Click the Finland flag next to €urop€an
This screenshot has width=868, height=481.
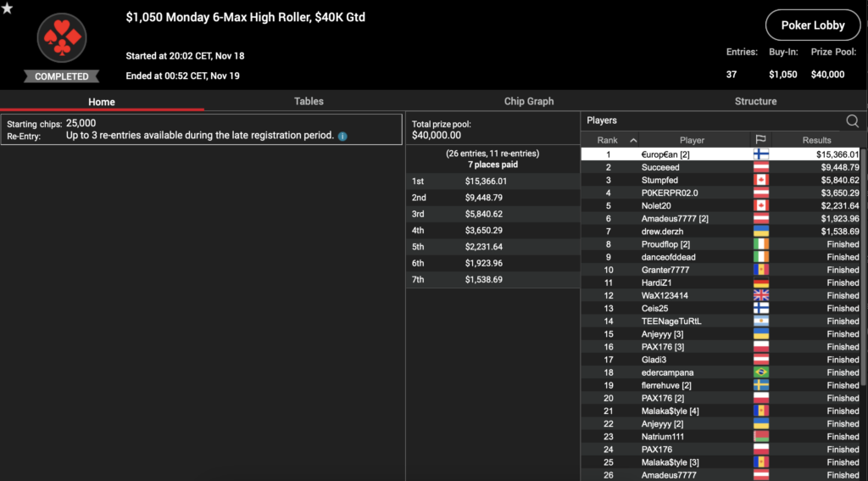click(760, 154)
